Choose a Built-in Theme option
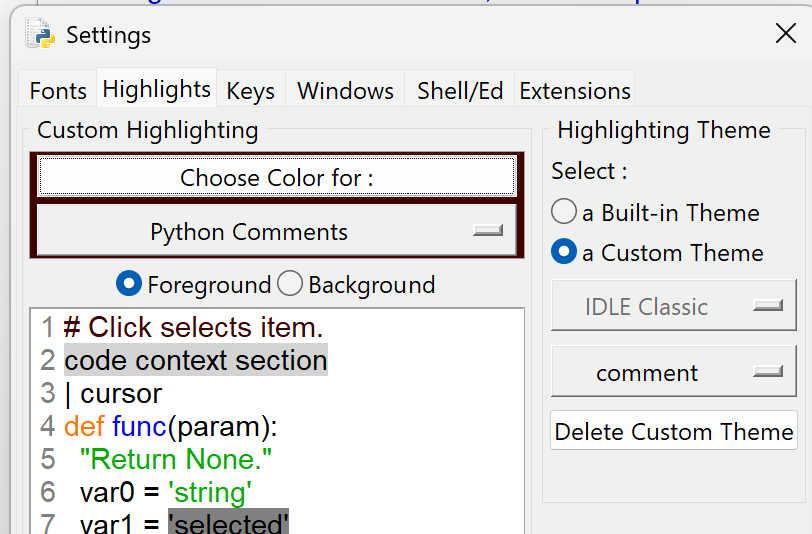 (564, 213)
